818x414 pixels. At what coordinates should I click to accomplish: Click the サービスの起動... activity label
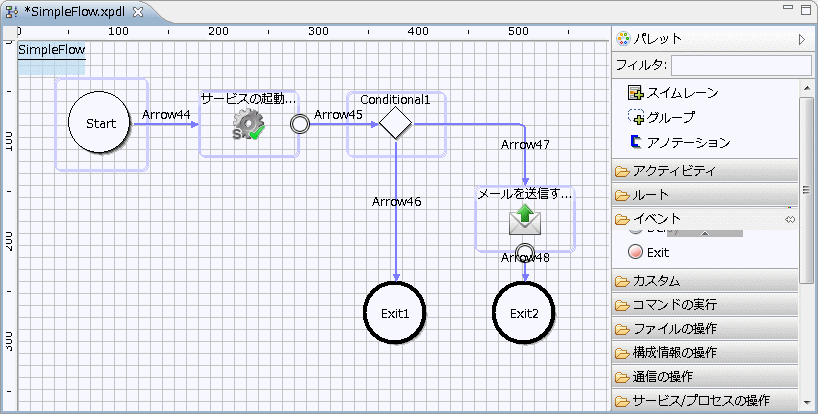click(x=249, y=98)
